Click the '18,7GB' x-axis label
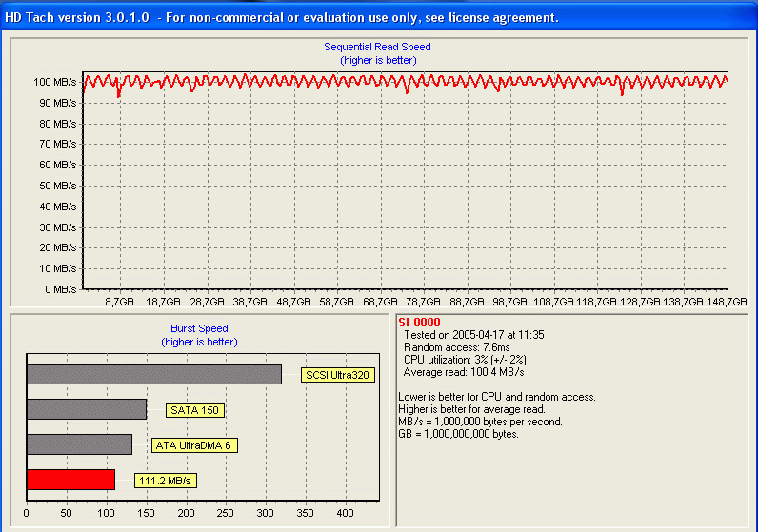The image size is (758, 532). [163, 302]
